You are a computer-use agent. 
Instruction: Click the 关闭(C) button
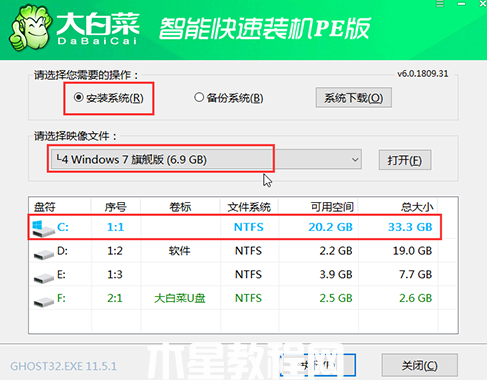419,365
